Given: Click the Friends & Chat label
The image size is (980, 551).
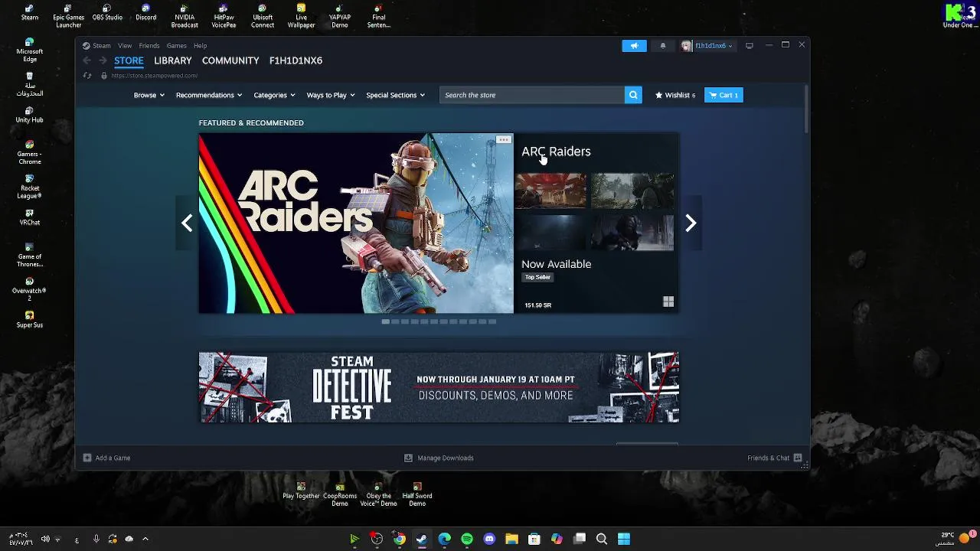Looking at the screenshot, I should tap(768, 458).
